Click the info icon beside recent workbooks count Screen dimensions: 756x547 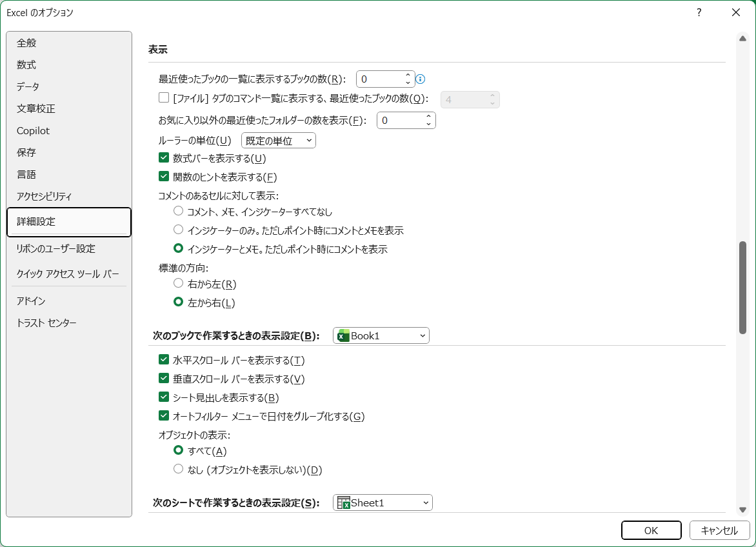click(420, 79)
